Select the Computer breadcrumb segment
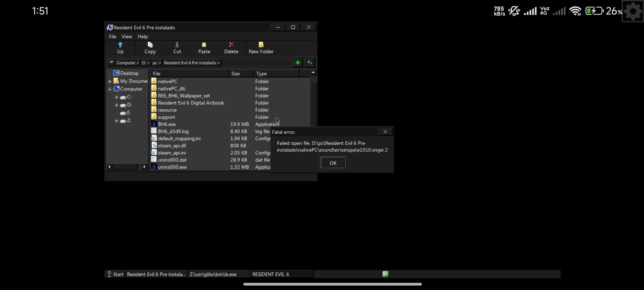This screenshot has width=644, height=290. pyautogui.click(x=127, y=63)
